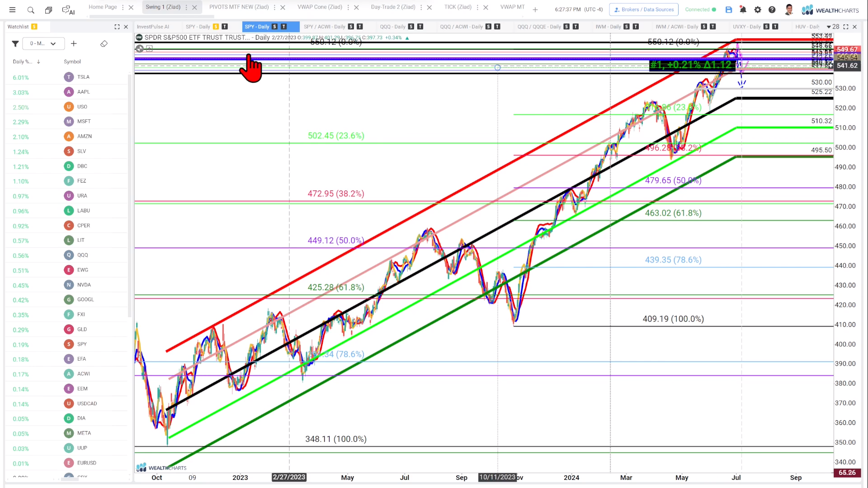Clear watchlist with eraser icon
Viewport: 868px width, 488px height.
tap(104, 44)
